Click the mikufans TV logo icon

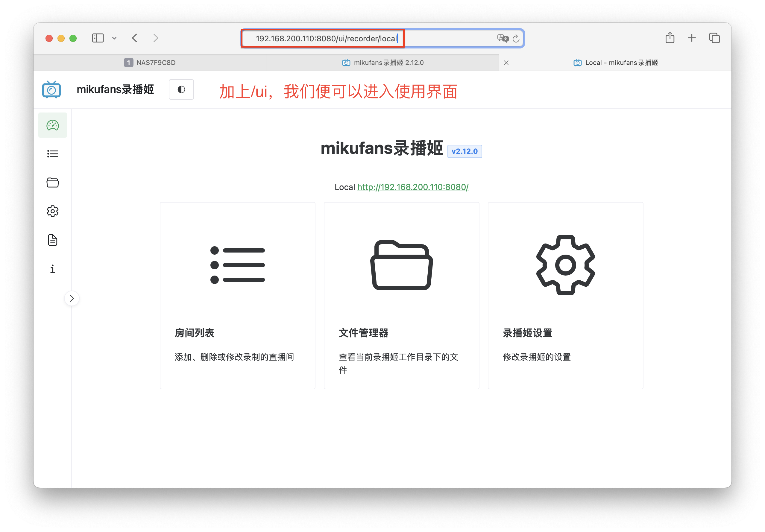click(x=51, y=89)
